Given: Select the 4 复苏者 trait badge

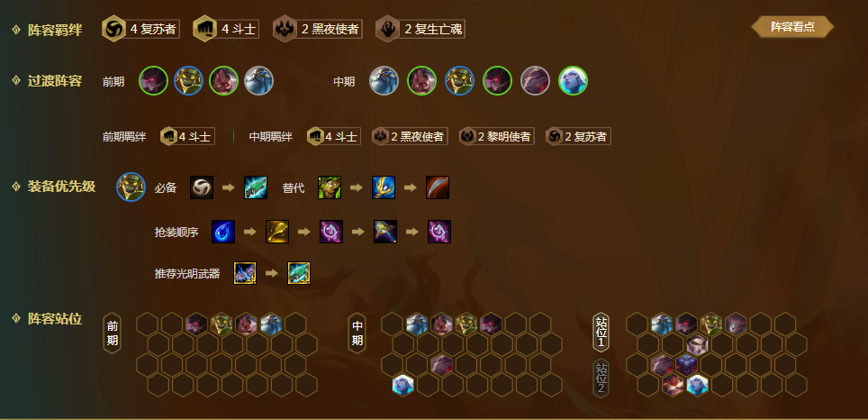Looking at the screenshot, I should pyautogui.click(x=140, y=29).
